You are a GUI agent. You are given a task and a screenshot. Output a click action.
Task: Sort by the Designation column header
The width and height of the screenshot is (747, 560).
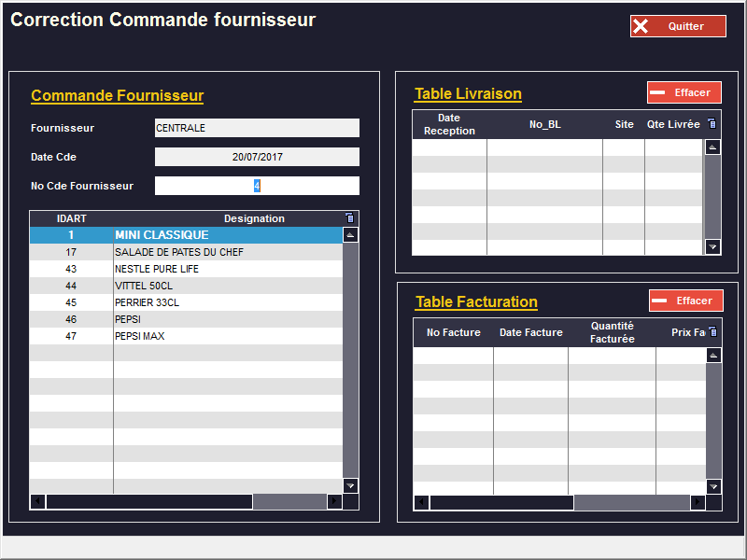point(254,218)
